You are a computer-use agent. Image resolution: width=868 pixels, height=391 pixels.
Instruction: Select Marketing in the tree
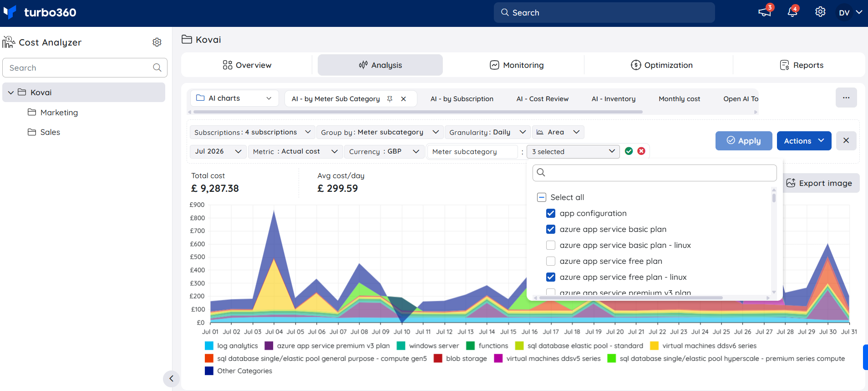click(59, 112)
